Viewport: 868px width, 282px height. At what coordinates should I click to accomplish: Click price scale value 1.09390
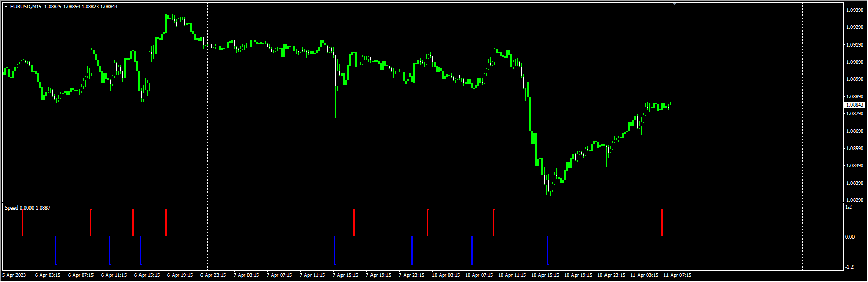coord(855,10)
